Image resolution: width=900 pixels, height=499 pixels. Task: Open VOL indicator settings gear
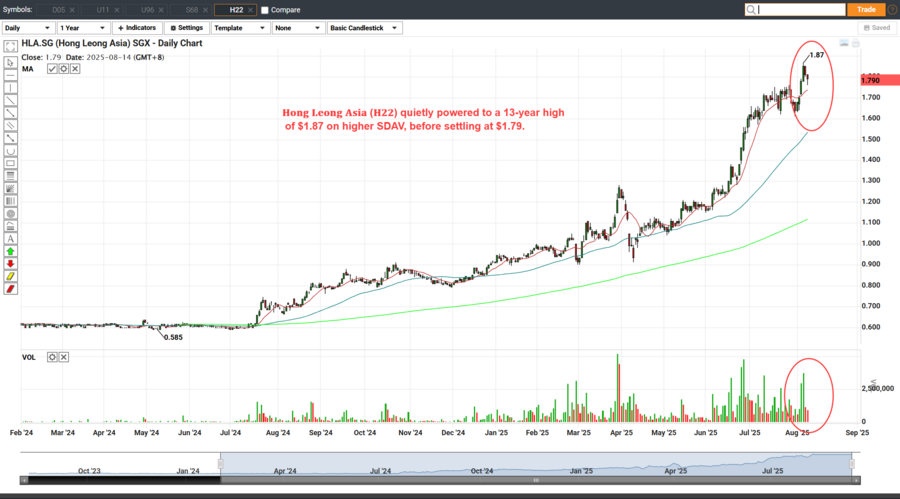tap(52, 357)
